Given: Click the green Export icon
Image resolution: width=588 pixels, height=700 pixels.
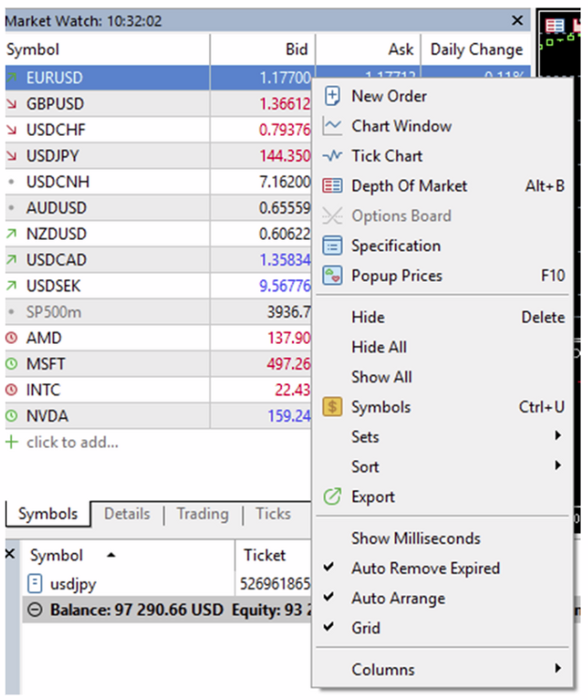Looking at the screenshot, I should 332,497.
